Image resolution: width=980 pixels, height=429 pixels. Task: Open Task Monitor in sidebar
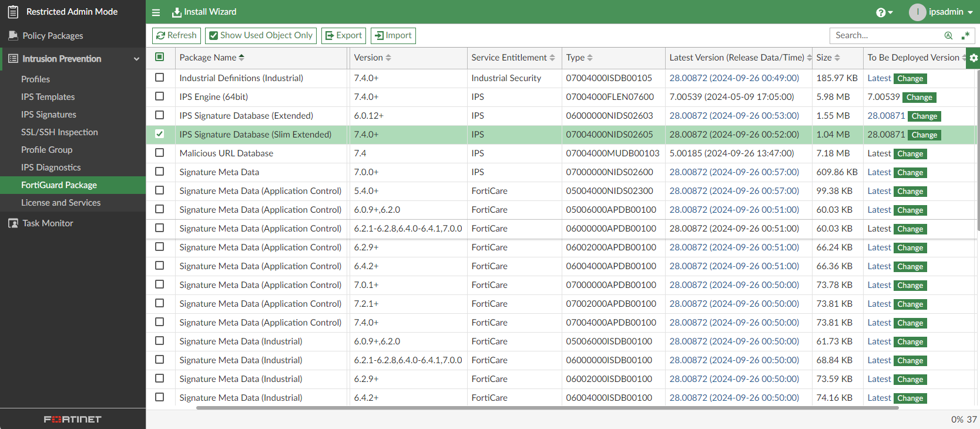(x=48, y=223)
